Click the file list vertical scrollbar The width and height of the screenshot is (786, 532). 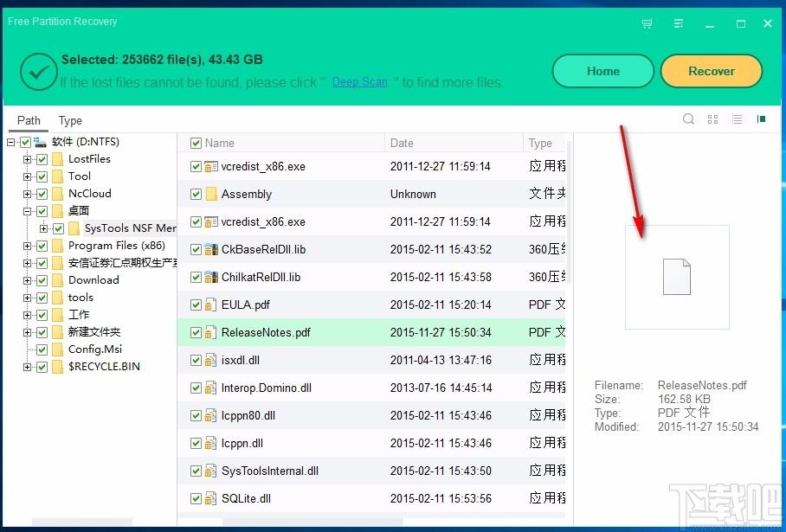569,213
